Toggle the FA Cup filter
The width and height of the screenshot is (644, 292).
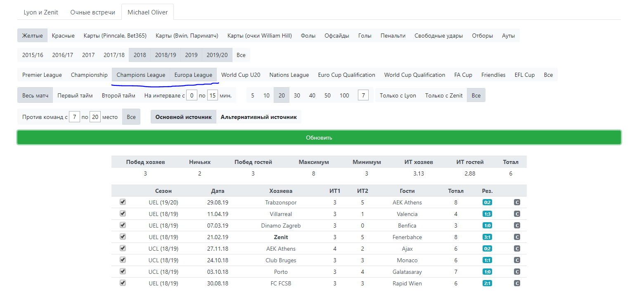(x=463, y=75)
